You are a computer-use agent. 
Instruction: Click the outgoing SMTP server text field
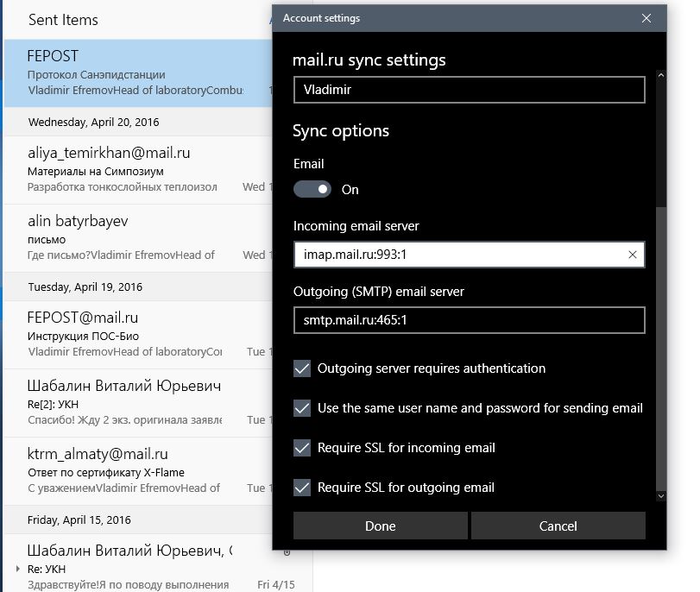[x=469, y=320]
